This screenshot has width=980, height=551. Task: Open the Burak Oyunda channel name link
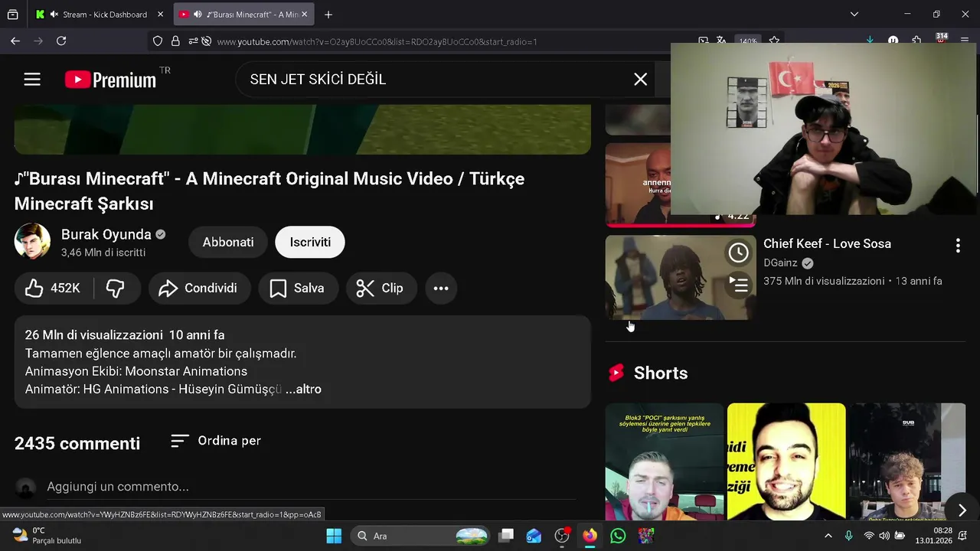pos(106,234)
